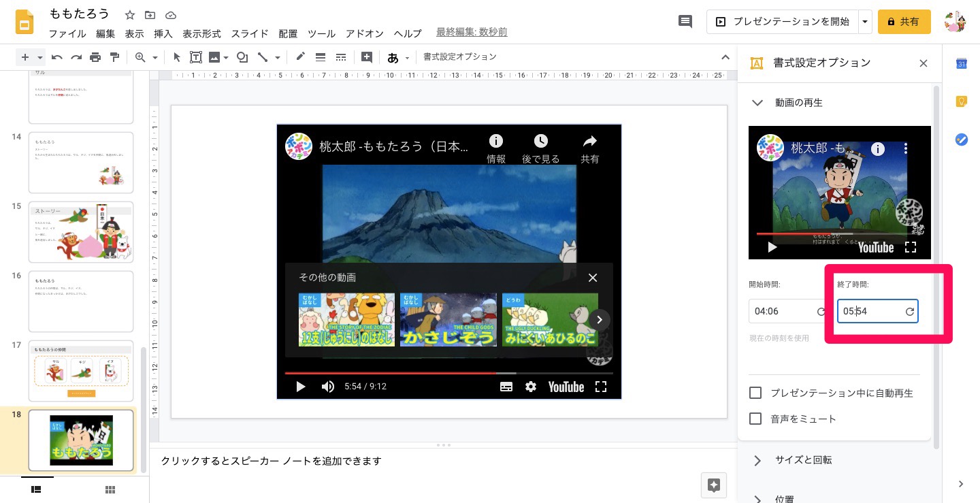Open the zoom level dropdown arrow
The width and height of the screenshot is (980, 503).
coord(155,58)
